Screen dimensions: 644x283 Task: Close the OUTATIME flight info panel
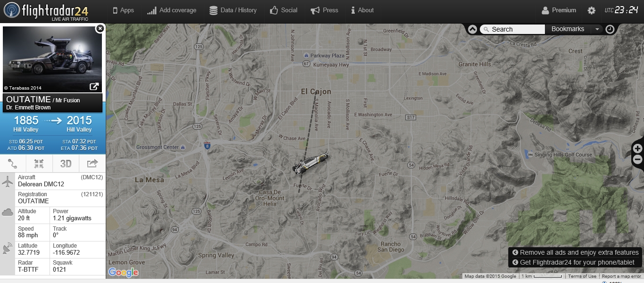click(100, 29)
